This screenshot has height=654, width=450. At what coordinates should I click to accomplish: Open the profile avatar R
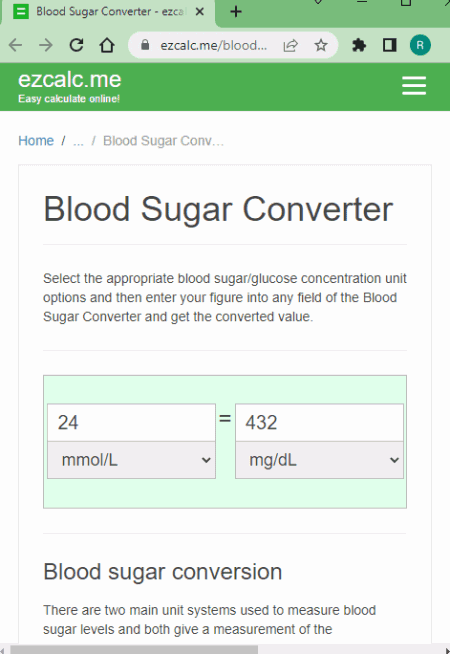point(420,45)
